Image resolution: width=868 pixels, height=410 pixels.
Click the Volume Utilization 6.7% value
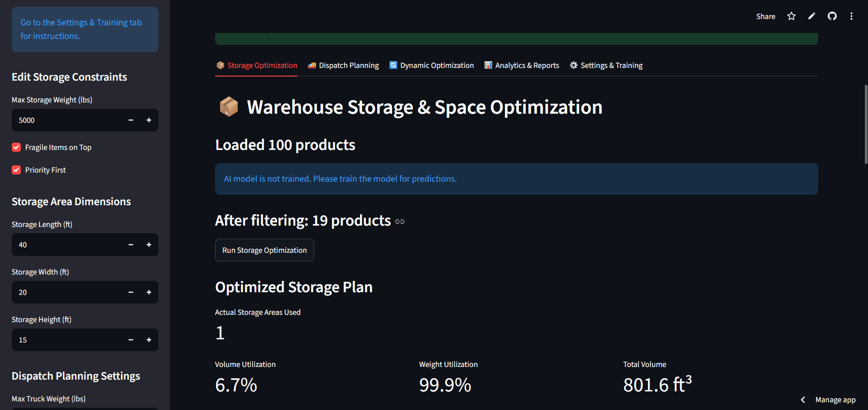pos(236,385)
